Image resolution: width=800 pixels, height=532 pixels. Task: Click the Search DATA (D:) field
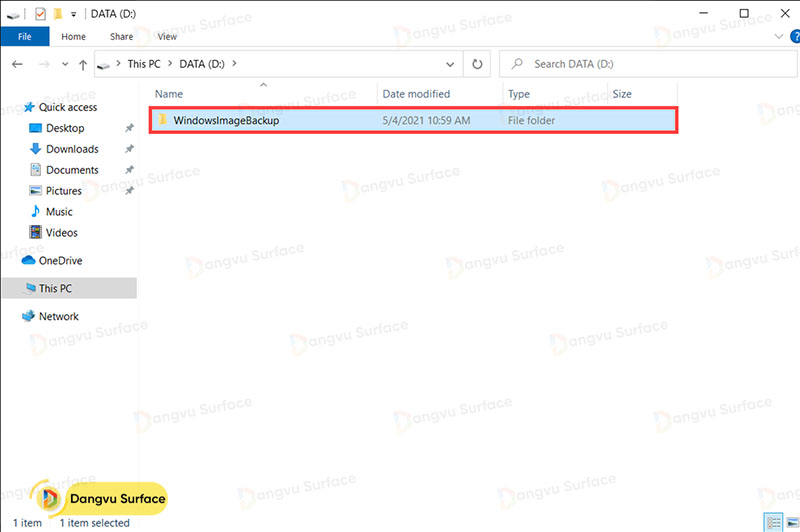[x=648, y=64]
